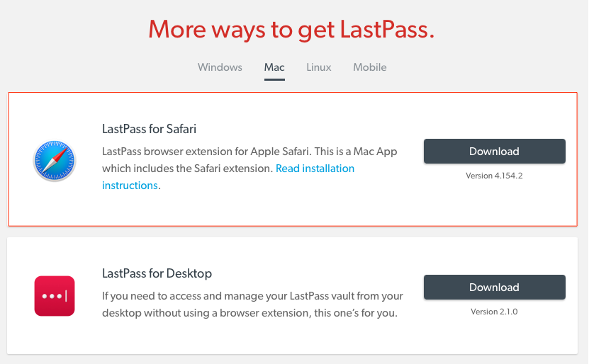Click the Desktop vault description text
The height and width of the screenshot is (364, 589).
click(x=252, y=305)
